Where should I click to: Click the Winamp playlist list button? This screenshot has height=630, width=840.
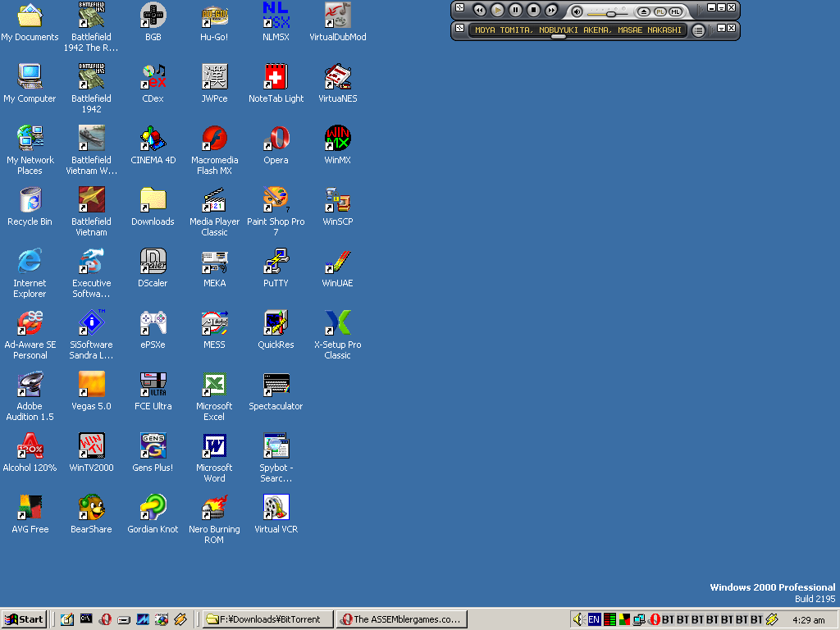click(x=698, y=30)
